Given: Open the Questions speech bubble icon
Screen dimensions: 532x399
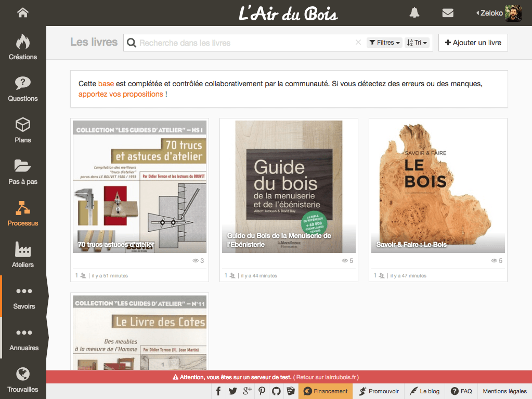Looking at the screenshot, I should [23, 83].
